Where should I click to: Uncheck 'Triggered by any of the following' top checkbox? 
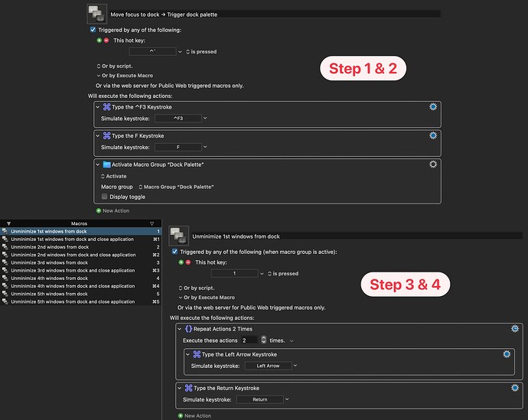93,30
